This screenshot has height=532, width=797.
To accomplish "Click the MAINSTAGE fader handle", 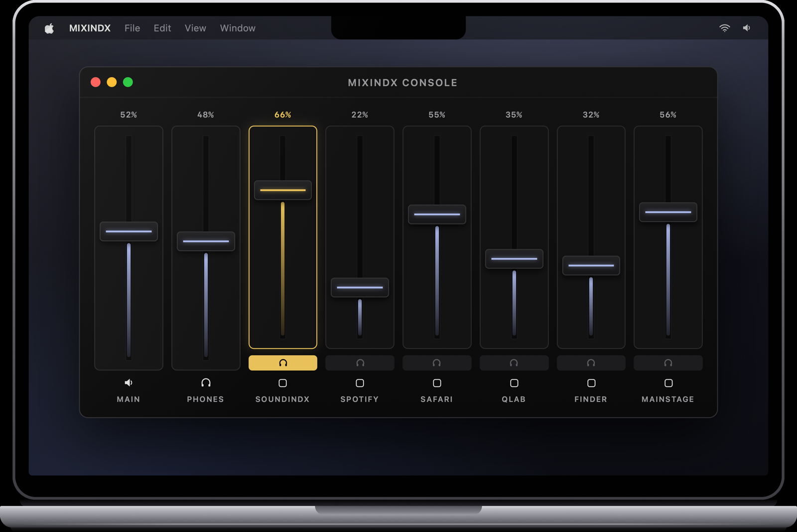I will click(x=668, y=212).
